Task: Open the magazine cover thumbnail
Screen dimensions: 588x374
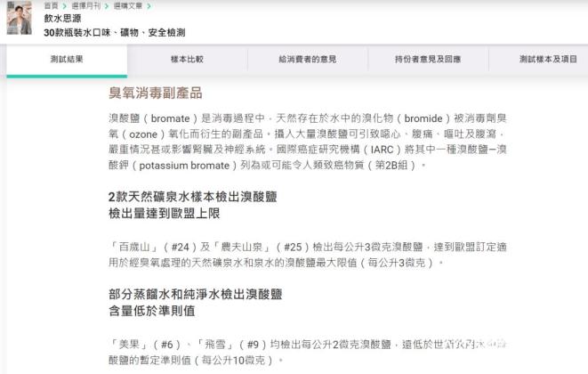Action: tap(19, 18)
